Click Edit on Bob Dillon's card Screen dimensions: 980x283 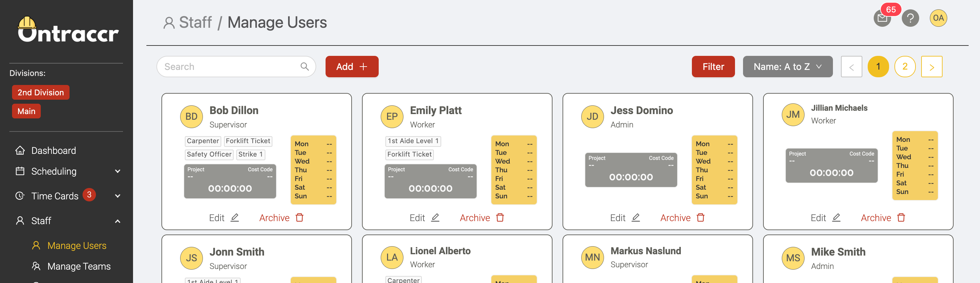pos(224,217)
